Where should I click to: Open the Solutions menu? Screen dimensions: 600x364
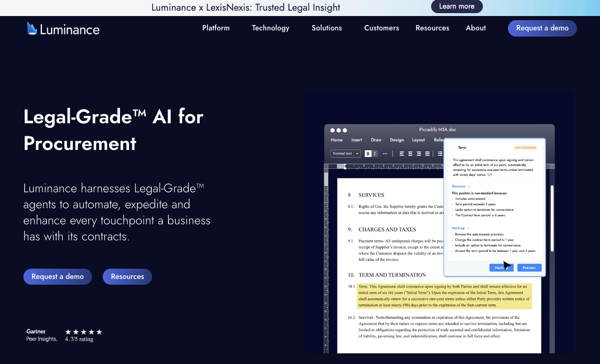pos(327,28)
